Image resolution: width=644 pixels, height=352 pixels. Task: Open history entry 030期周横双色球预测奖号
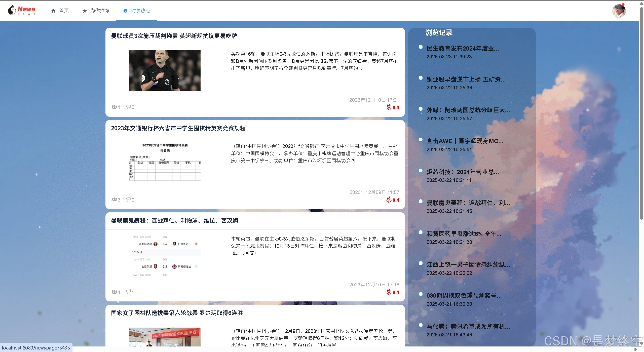click(464, 295)
